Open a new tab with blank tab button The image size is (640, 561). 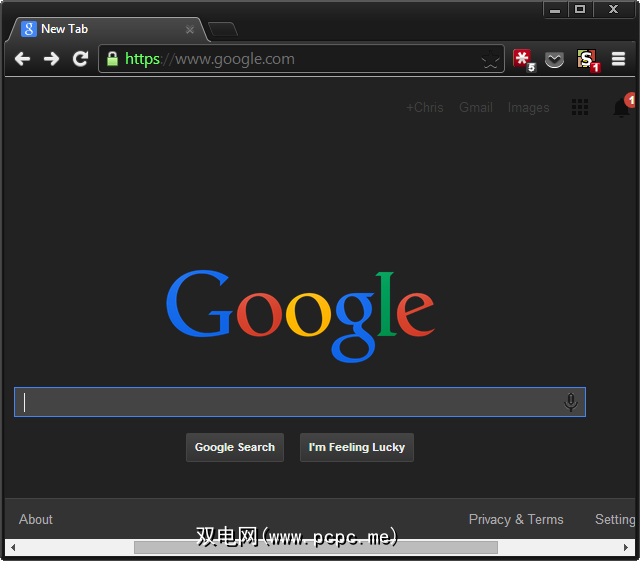pyautogui.click(x=223, y=29)
